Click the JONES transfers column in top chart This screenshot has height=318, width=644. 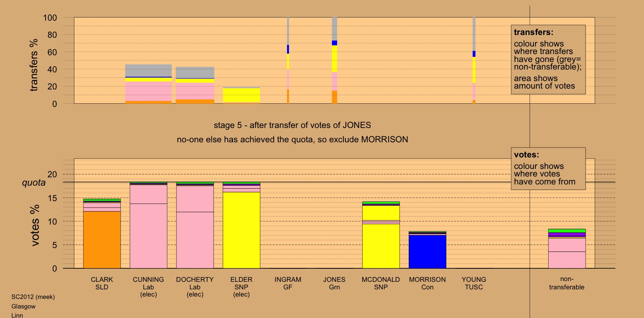tap(334, 60)
